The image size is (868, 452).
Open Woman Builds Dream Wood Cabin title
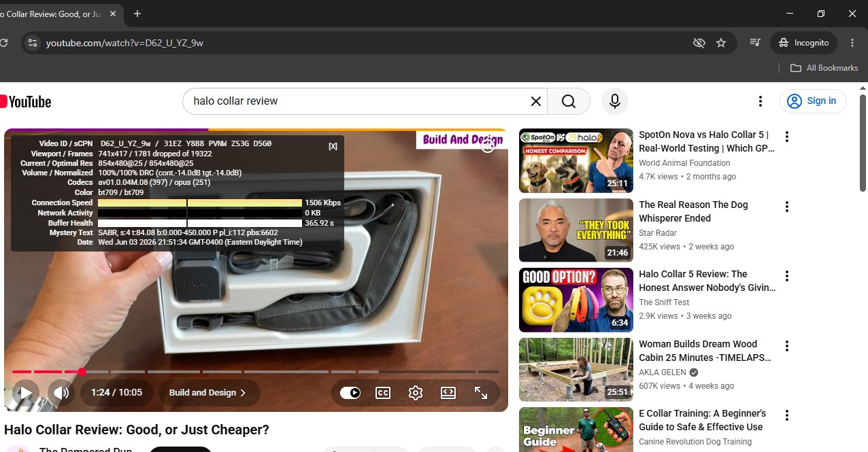[x=705, y=351]
